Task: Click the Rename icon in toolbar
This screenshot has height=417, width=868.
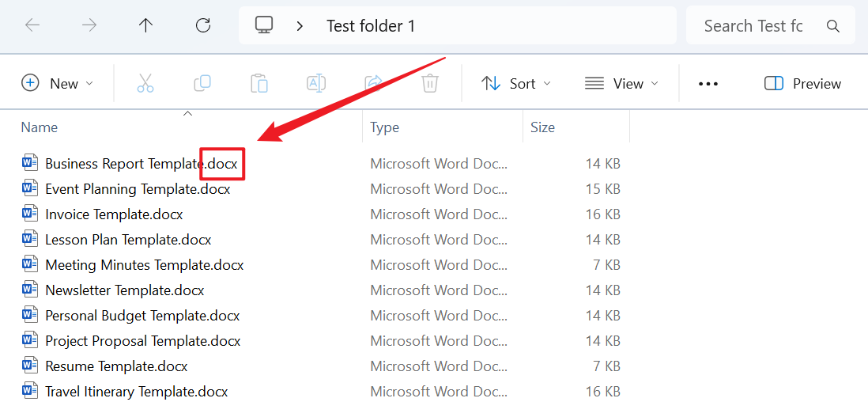Action: pos(316,83)
